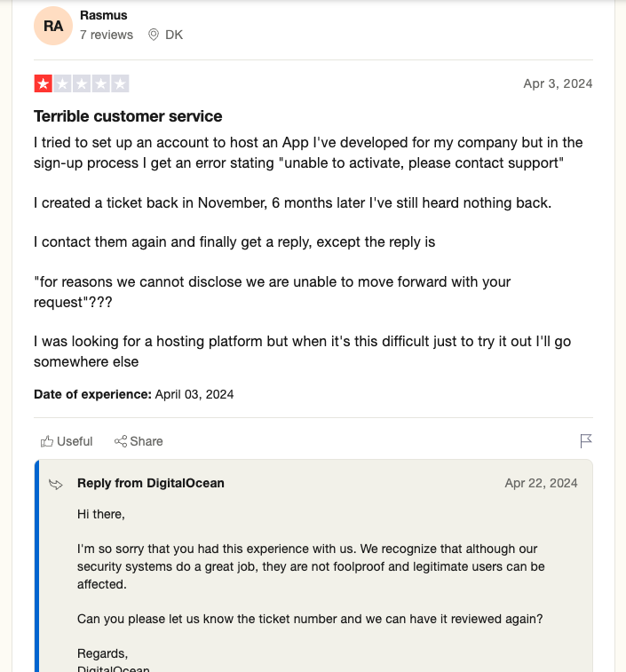
Task: Open the 'Terrible customer service' review title
Action: tap(128, 116)
